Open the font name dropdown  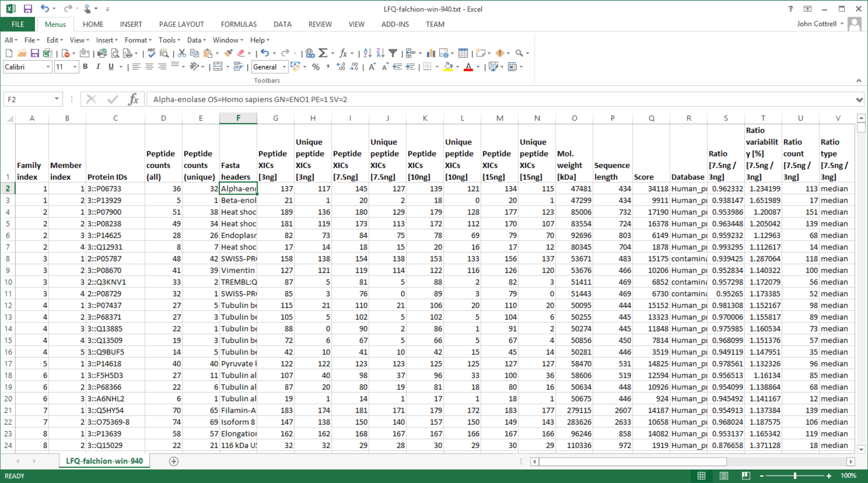tap(47, 67)
